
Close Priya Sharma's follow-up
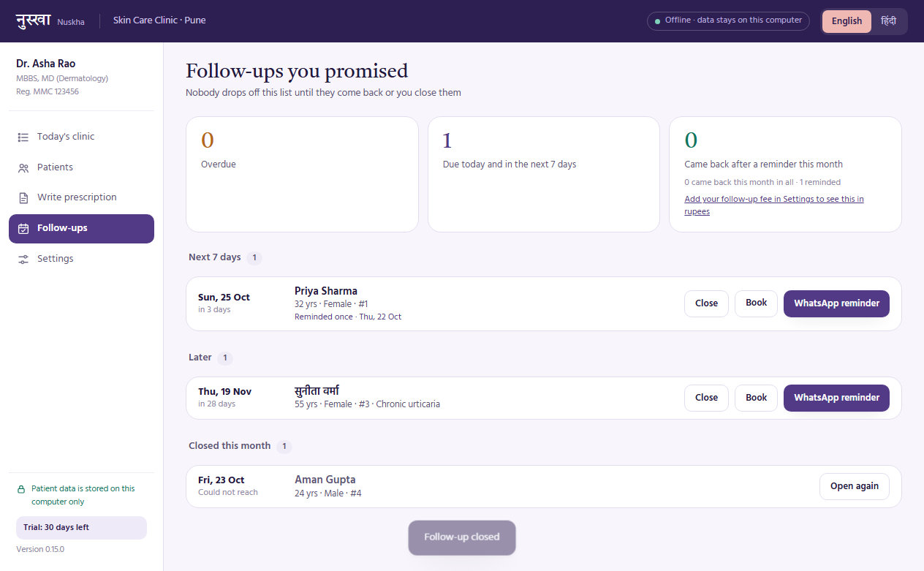click(706, 303)
